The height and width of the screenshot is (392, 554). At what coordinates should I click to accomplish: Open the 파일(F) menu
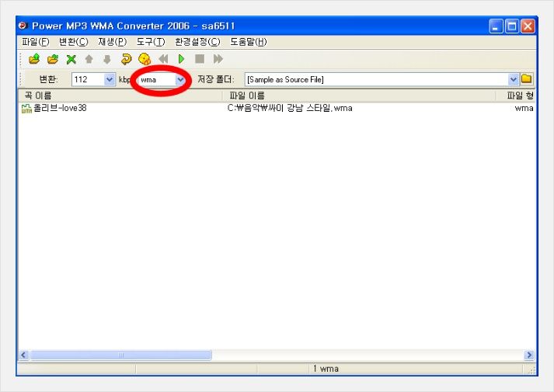coord(35,42)
